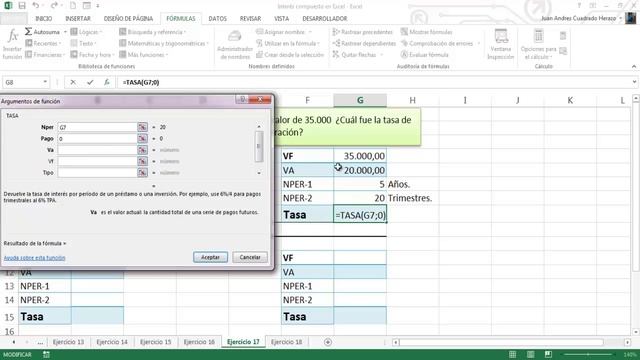
Task: Click Asignar nombre
Action: click(284, 32)
